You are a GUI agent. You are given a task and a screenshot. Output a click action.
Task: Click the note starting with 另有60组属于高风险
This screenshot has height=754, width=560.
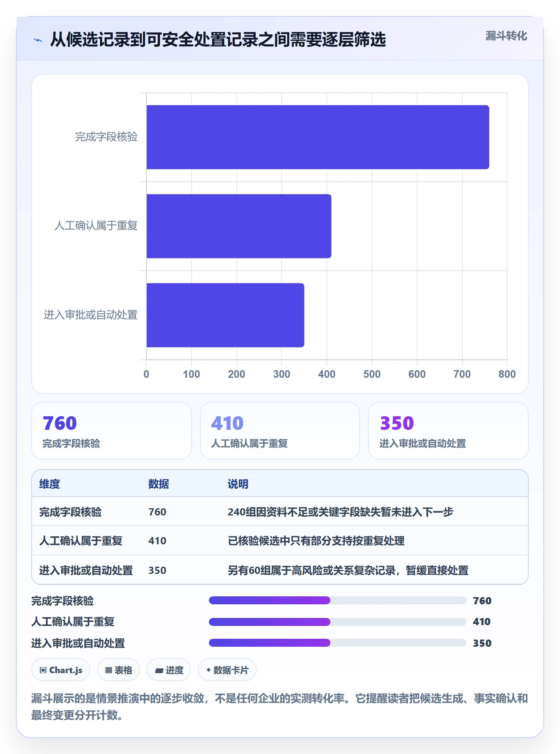[348, 570]
